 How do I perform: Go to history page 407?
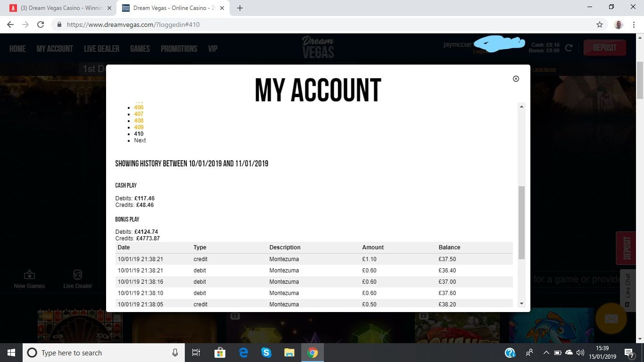click(x=139, y=114)
